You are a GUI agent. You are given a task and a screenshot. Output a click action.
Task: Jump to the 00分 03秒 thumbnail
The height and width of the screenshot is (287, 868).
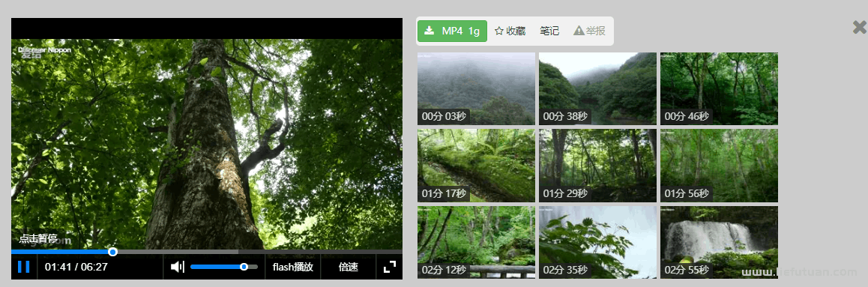pyautogui.click(x=476, y=89)
